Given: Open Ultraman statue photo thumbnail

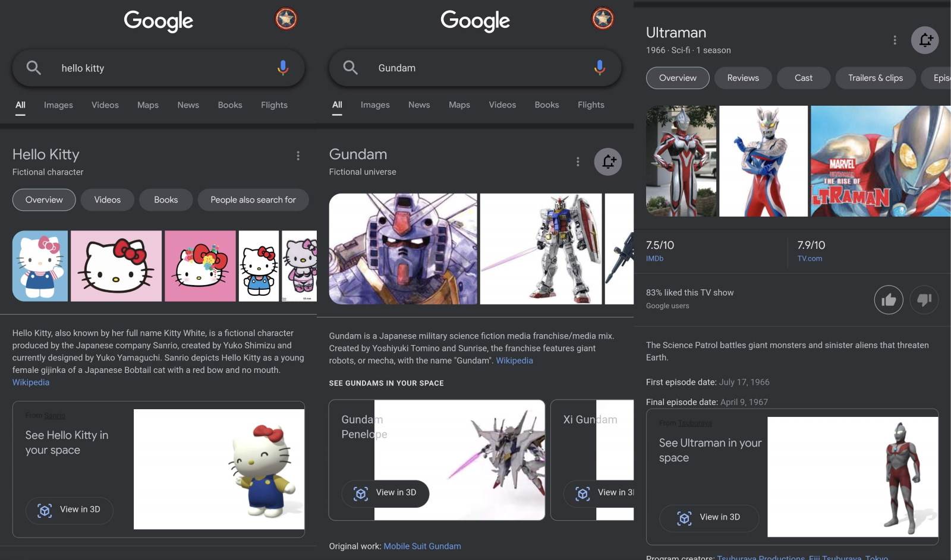Looking at the screenshot, I should click(x=681, y=161).
